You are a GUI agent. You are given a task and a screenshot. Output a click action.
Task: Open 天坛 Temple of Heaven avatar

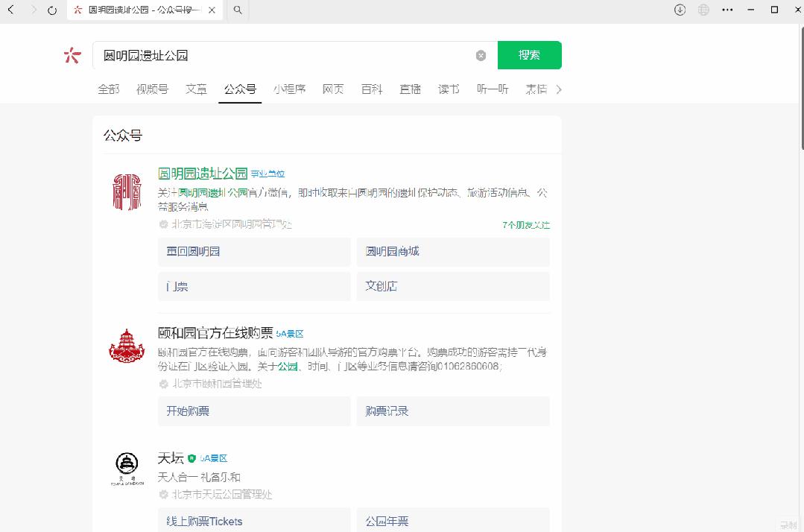click(127, 468)
